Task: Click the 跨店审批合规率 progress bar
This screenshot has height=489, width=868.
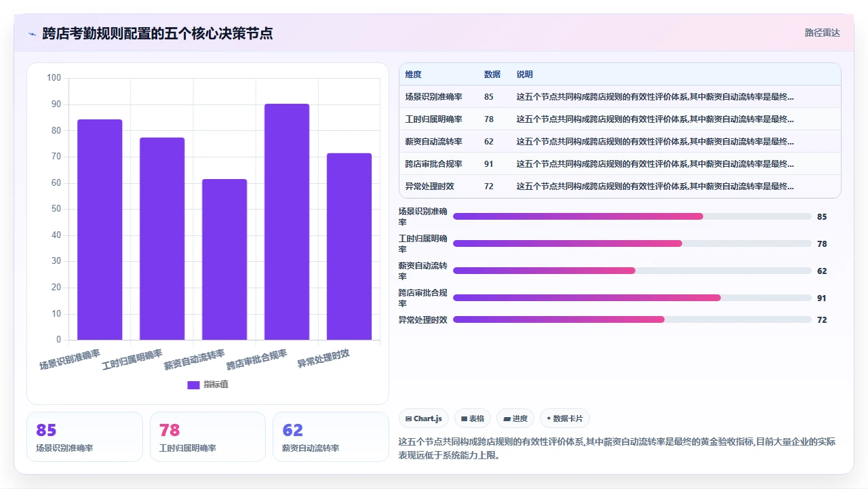Action: coord(632,298)
